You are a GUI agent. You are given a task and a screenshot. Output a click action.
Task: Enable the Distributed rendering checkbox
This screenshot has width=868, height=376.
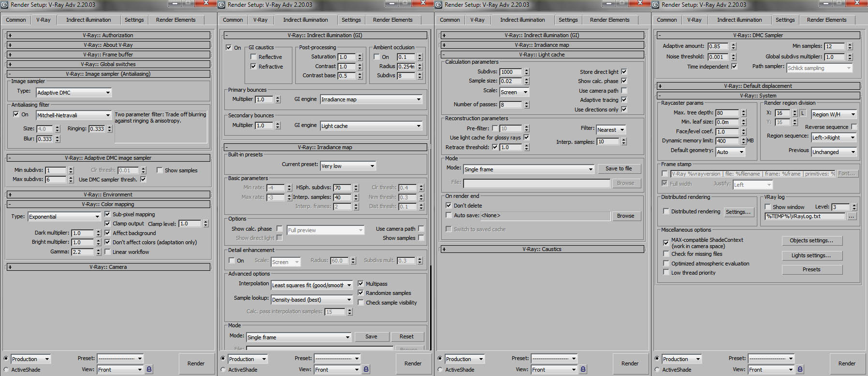point(666,211)
